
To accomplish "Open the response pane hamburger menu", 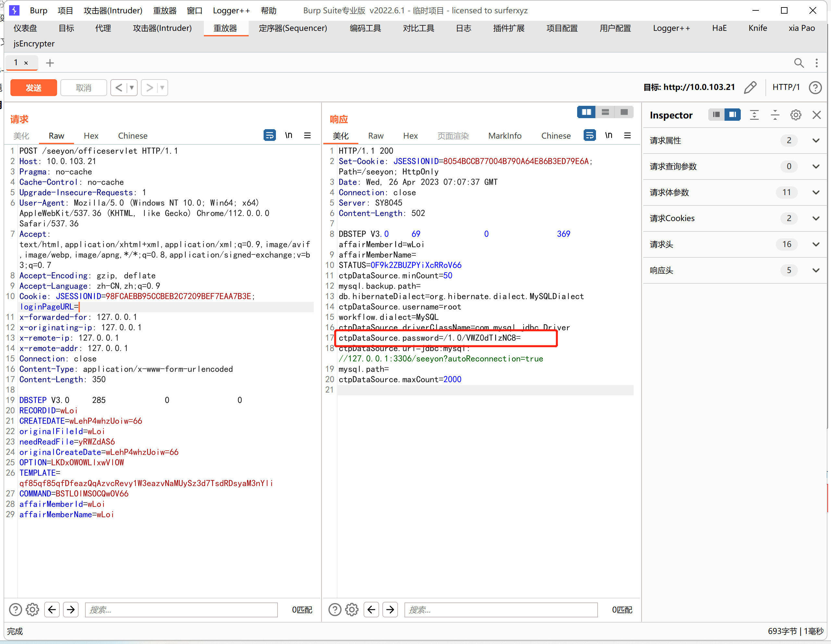I will (627, 135).
